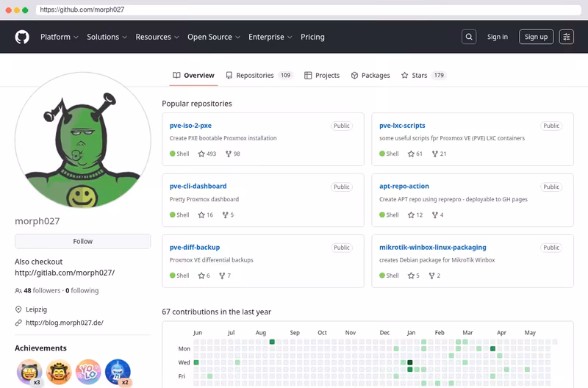The width and height of the screenshot is (588, 388).
Task: Open the pve-lxc-scripts repository
Action: pos(402,126)
